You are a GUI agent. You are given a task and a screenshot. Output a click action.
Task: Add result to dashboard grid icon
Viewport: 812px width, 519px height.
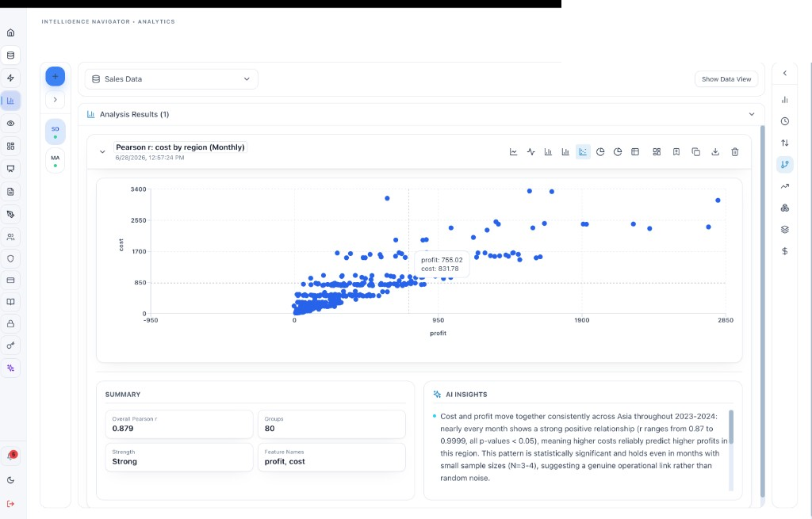click(657, 152)
